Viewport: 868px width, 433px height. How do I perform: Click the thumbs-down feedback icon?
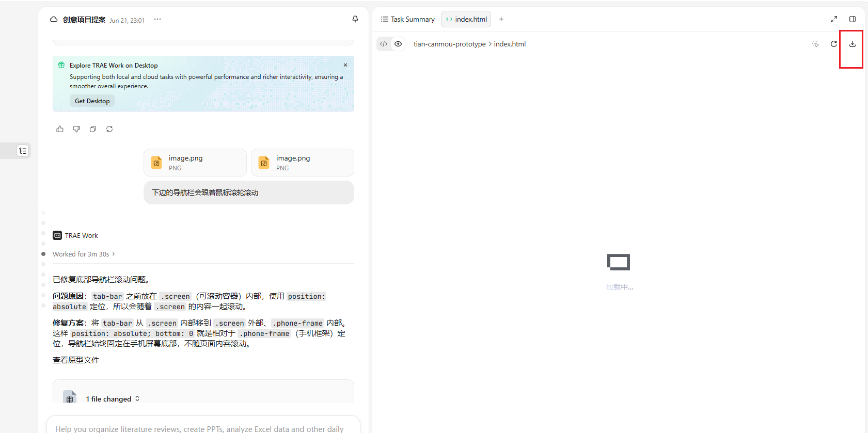(x=76, y=129)
